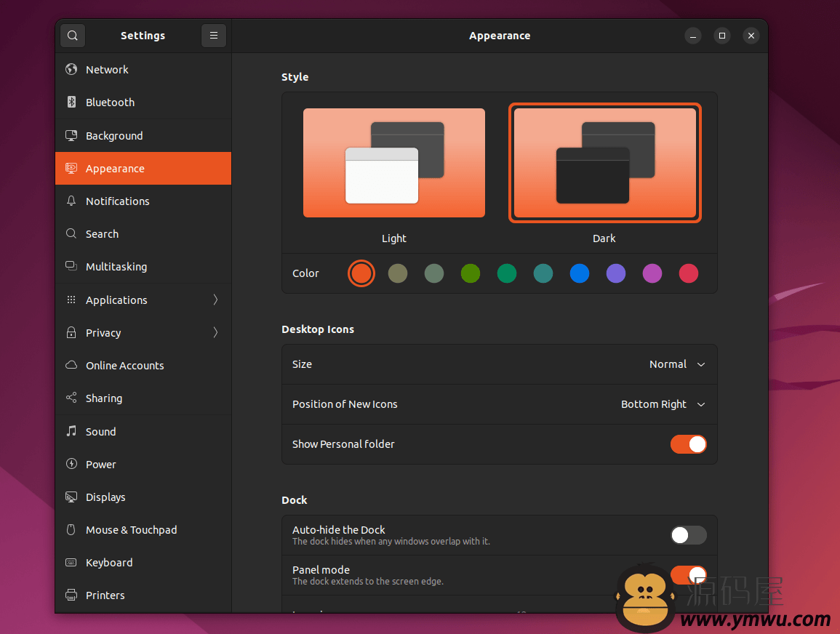Viewport: 840px width, 634px height.
Task: Click the Search magnifier icon in sidebar list
Action: pyautogui.click(x=71, y=233)
